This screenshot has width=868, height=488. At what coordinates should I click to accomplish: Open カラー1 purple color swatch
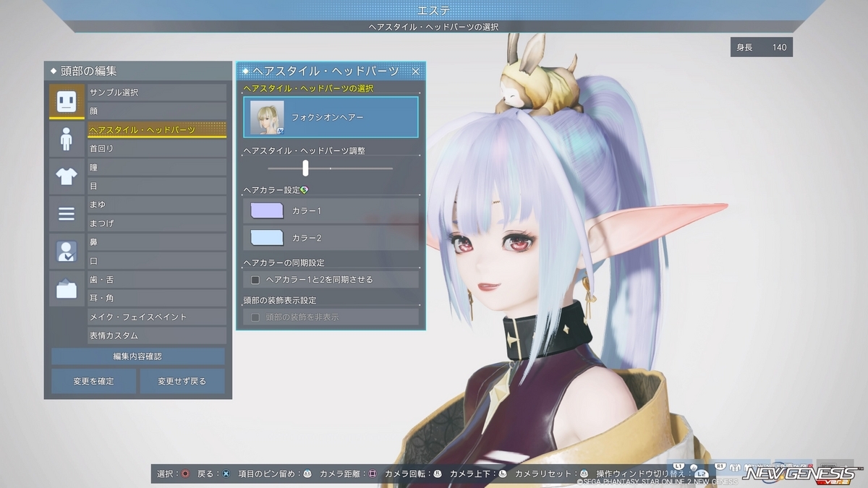point(267,210)
